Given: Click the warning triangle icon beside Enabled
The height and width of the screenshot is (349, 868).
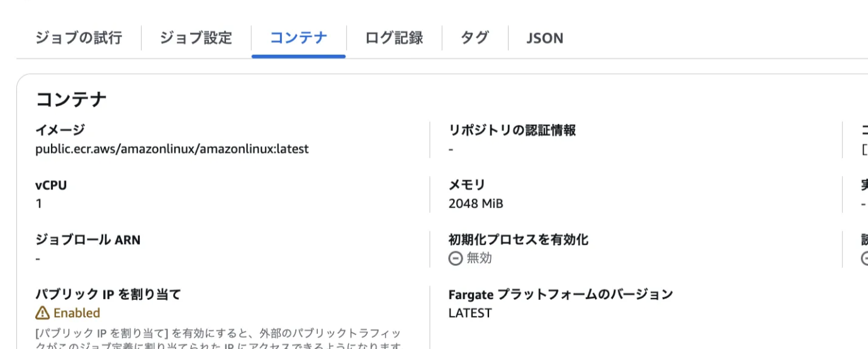Looking at the screenshot, I should (x=42, y=313).
